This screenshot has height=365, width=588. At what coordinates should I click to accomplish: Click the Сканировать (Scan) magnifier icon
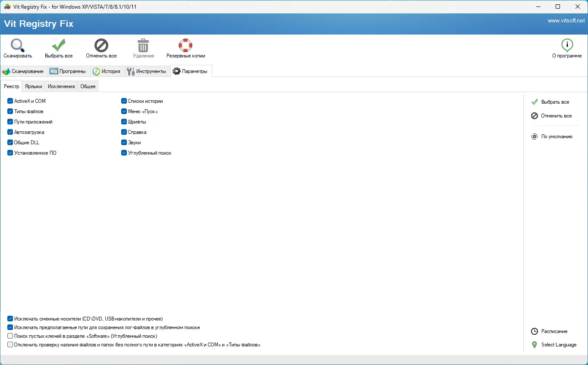point(16,44)
